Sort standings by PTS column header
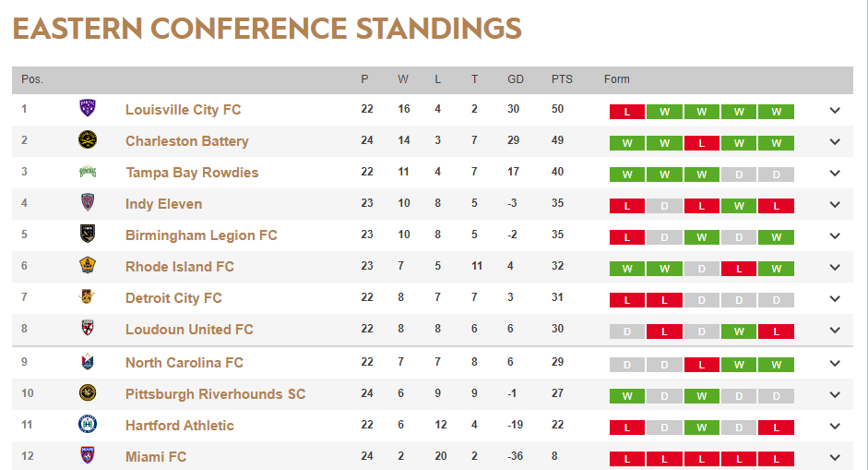Image resolution: width=868 pixels, height=470 pixels. point(562,79)
